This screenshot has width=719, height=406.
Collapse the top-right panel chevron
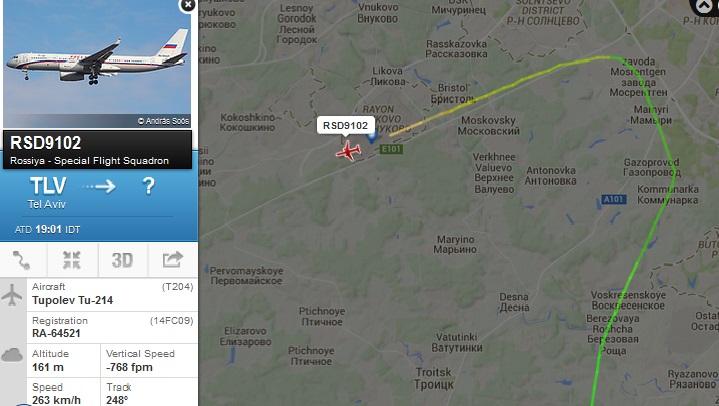[704, 6]
